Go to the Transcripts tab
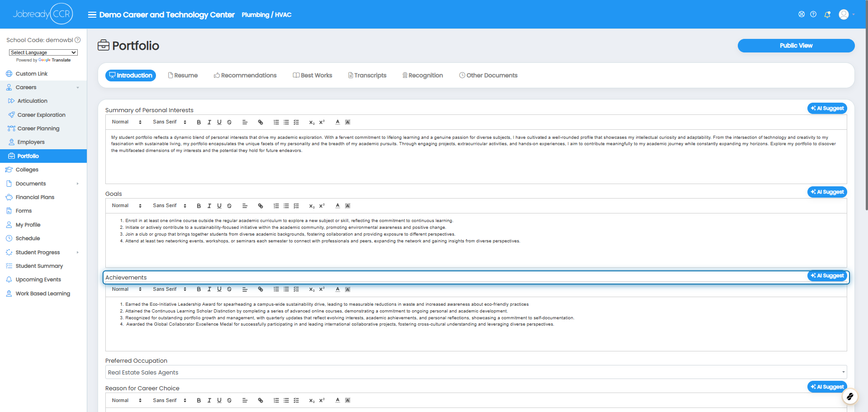Image resolution: width=868 pixels, height=412 pixels. (367, 76)
